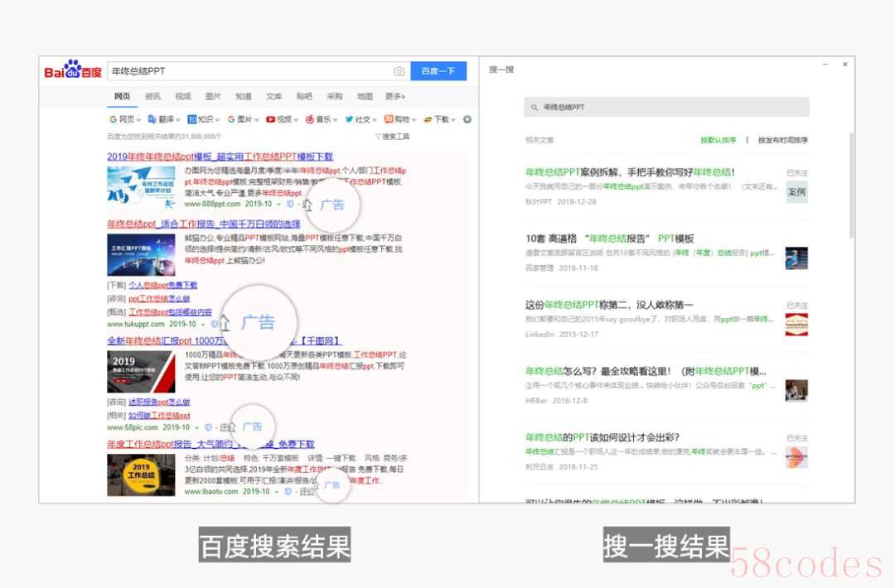Open the gear settings icon after 下载

tap(467, 119)
